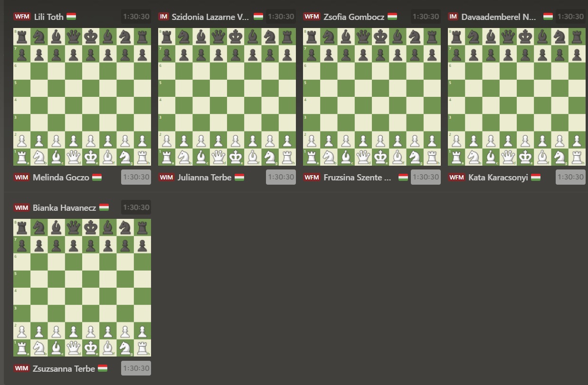Click Hungarian flag beside Melinda Goczo
The width and height of the screenshot is (588, 385).
pos(97,177)
